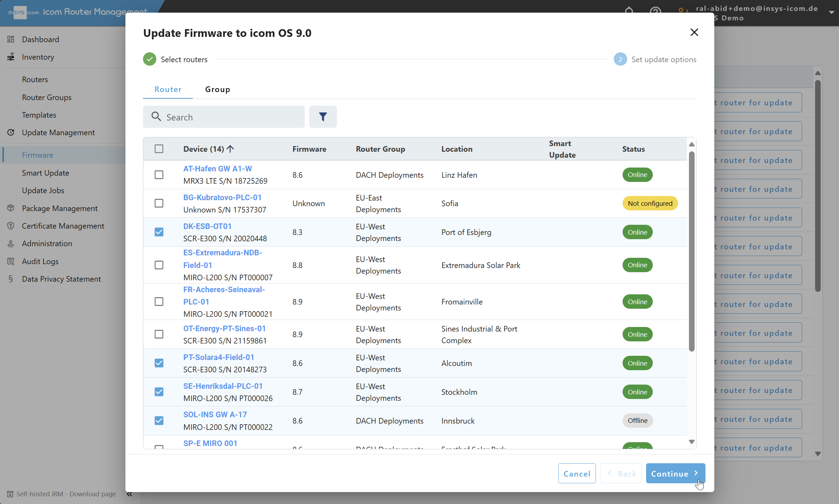Click the Certificate Management shield icon
Image resolution: width=839 pixels, height=504 pixels.
click(x=11, y=226)
